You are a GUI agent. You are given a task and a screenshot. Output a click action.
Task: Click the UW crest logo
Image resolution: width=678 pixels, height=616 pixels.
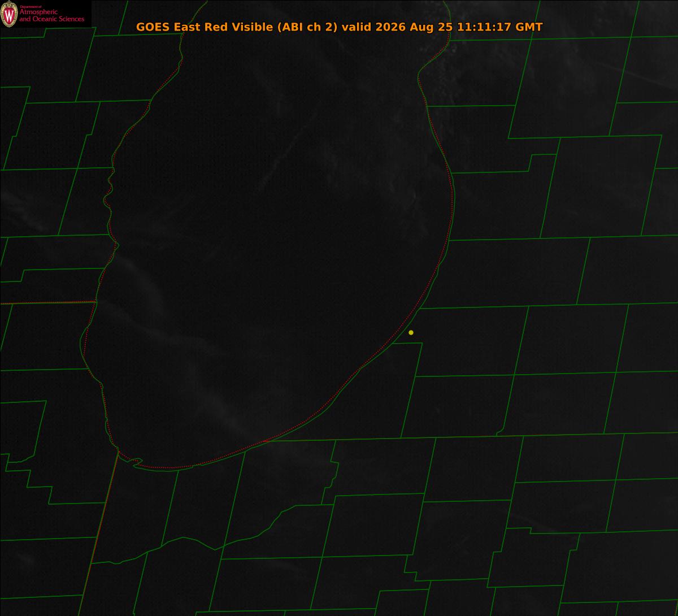click(x=9, y=15)
